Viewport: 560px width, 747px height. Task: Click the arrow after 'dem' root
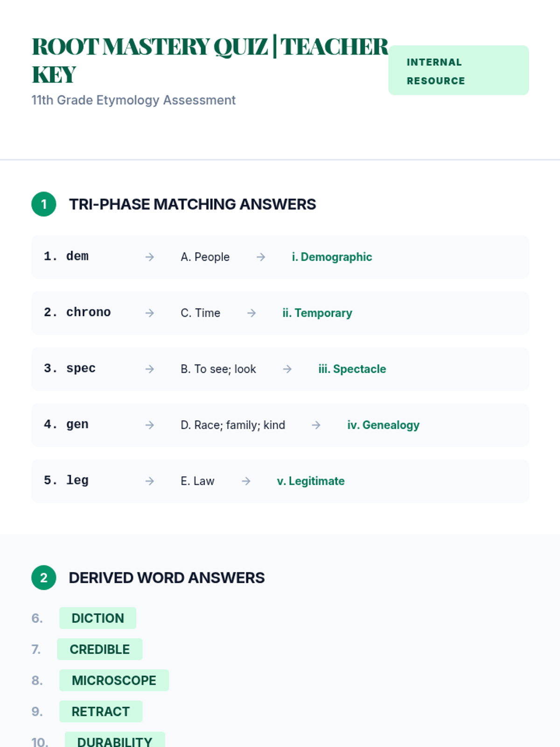pyautogui.click(x=149, y=257)
